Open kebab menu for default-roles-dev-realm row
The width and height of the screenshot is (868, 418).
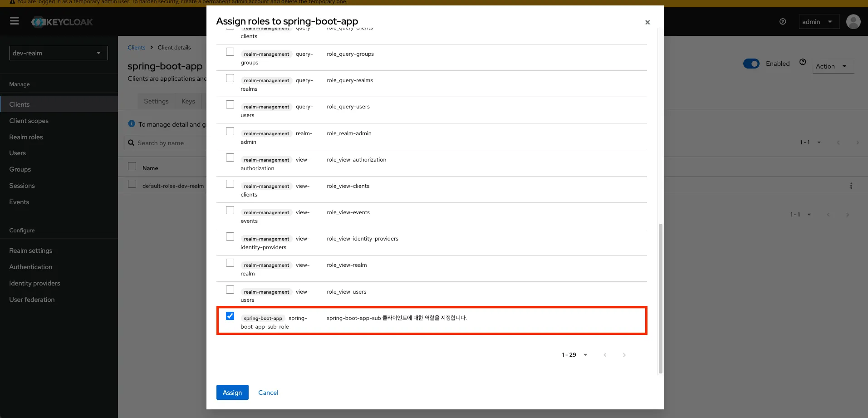851,186
